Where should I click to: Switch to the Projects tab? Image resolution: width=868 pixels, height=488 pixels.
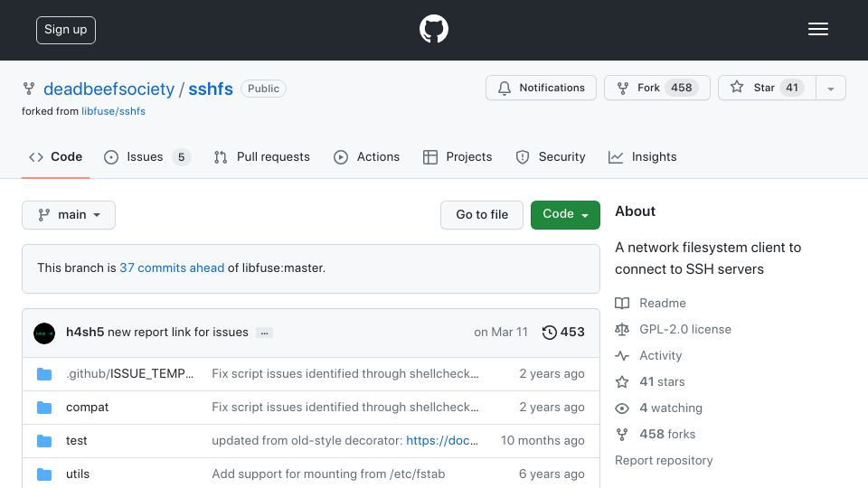tap(458, 157)
